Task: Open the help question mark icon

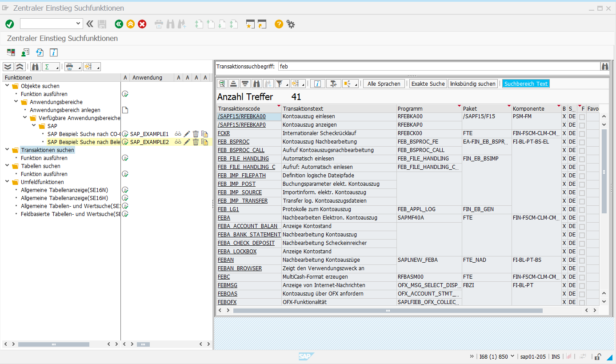Action: point(279,24)
